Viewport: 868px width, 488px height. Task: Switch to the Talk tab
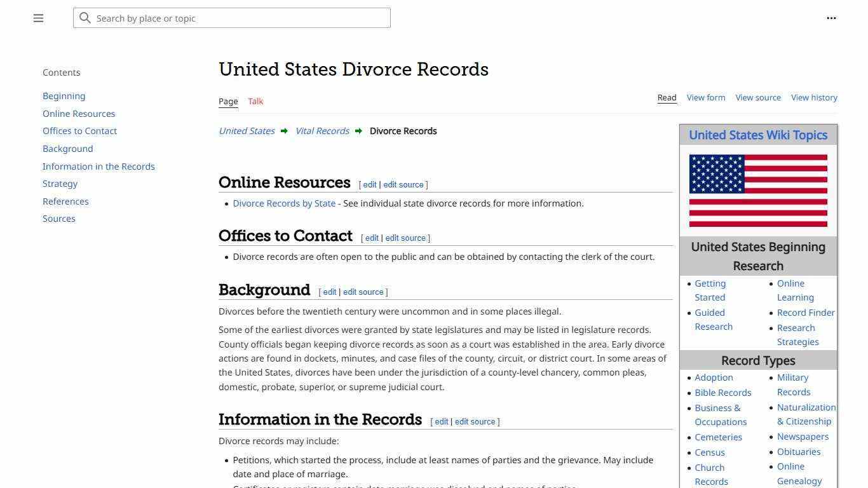point(255,101)
